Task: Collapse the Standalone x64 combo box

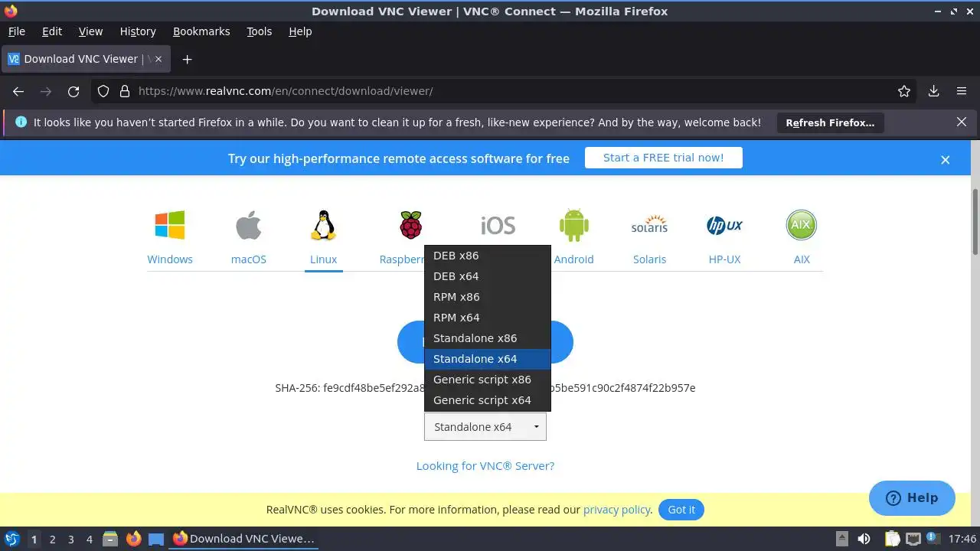Action: tap(485, 427)
